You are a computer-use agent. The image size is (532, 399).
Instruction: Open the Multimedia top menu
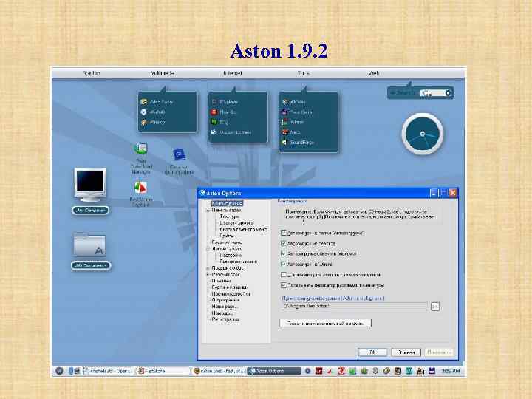tap(162, 73)
